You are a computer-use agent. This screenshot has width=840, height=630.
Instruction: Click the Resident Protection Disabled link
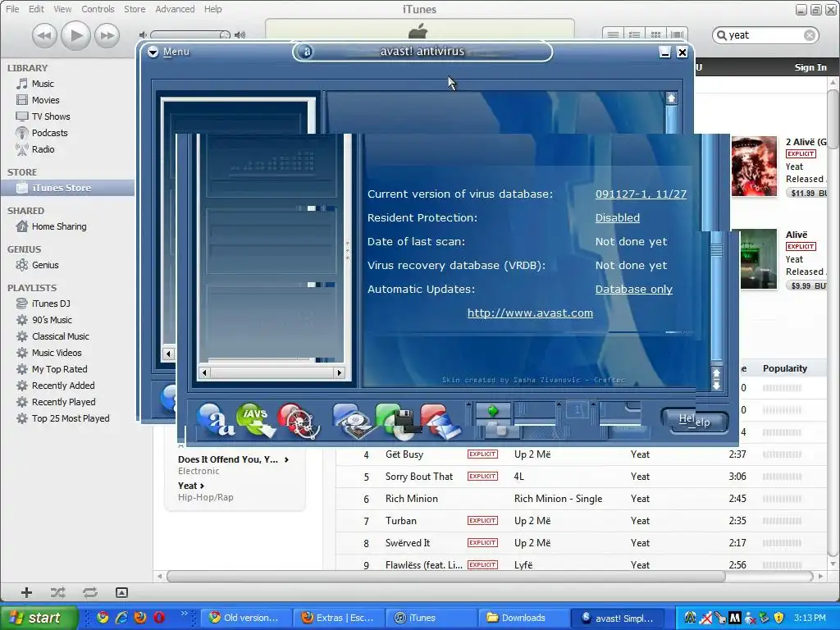[617, 217]
